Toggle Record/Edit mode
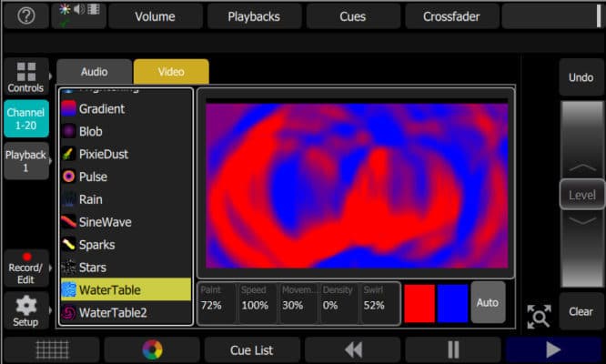 [x=25, y=267]
